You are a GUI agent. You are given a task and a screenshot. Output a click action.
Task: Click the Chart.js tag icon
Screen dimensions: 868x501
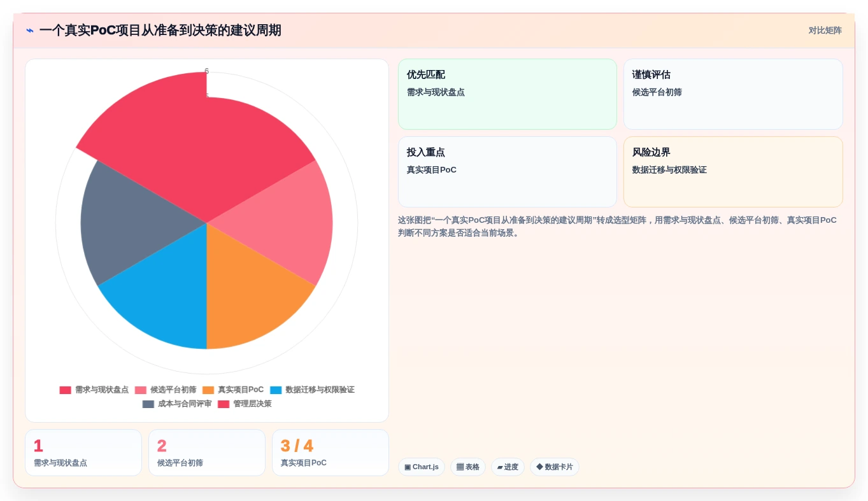[x=408, y=467]
